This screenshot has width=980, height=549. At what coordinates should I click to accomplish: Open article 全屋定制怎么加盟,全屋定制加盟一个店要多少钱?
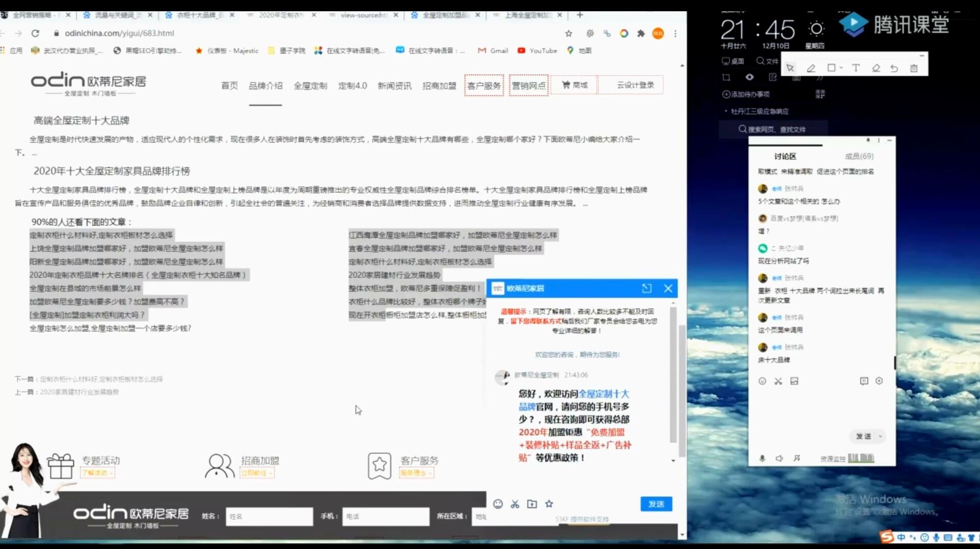pyautogui.click(x=110, y=328)
